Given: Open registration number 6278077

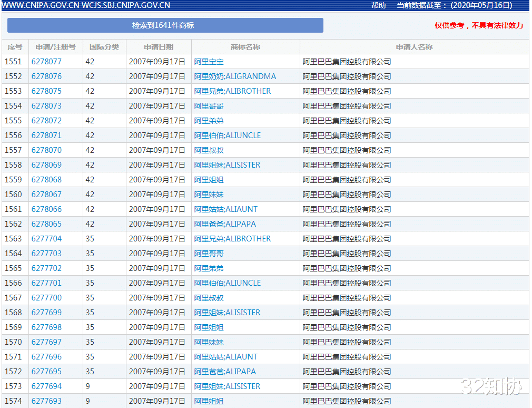Looking at the screenshot, I should coord(46,62).
